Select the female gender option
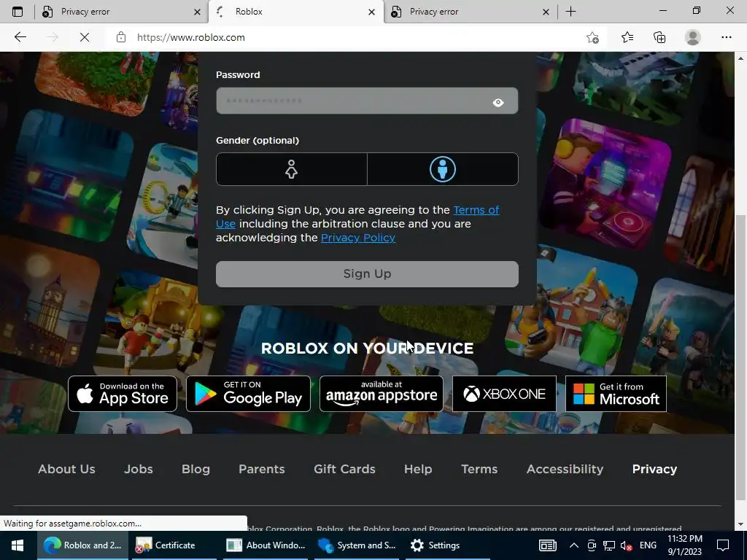 [x=292, y=169]
